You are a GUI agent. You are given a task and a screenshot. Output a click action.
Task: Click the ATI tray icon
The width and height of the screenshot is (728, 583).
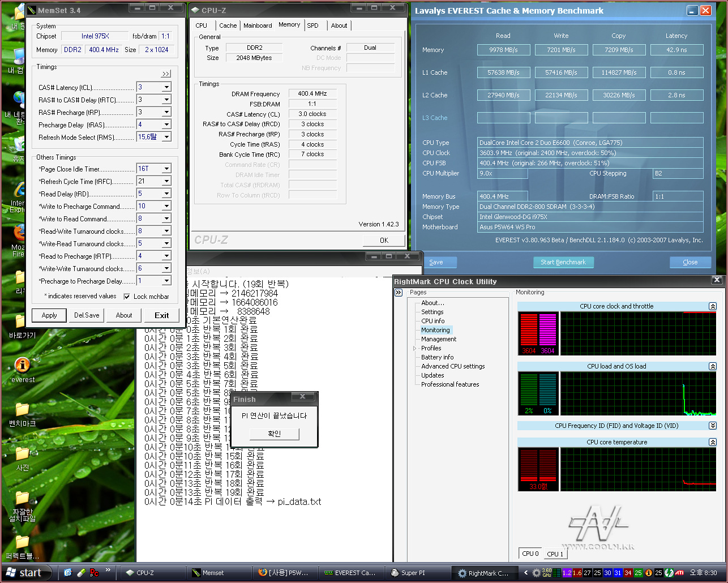tap(679, 572)
